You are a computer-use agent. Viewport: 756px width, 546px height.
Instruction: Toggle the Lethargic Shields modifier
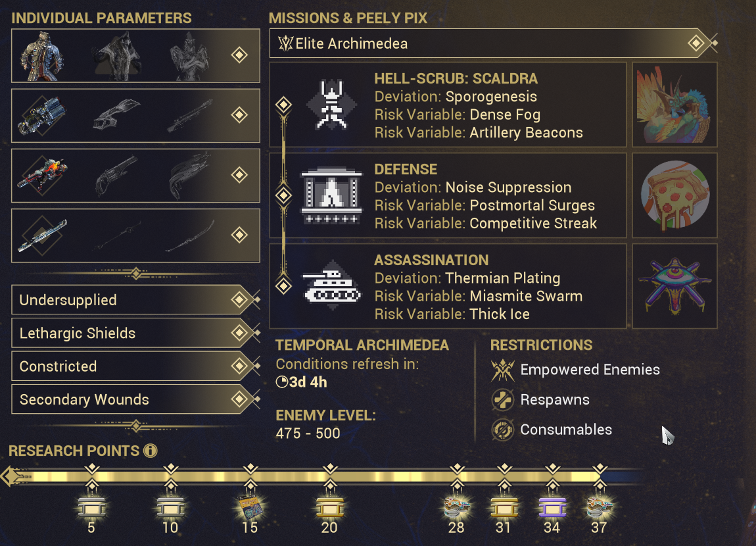[136, 333]
